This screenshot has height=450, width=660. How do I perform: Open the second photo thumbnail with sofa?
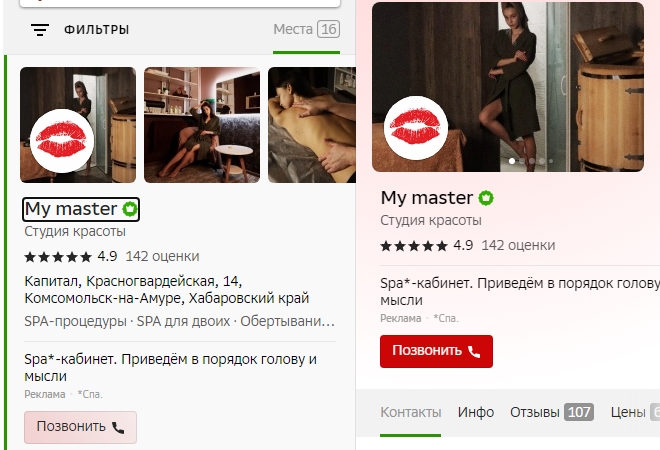(202, 125)
